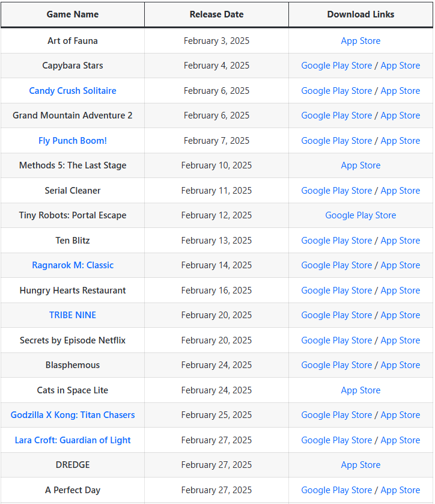Click Google Play Store link for Serial Cleaner
Viewport: 435px width, 504px height.
(x=336, y=191)
